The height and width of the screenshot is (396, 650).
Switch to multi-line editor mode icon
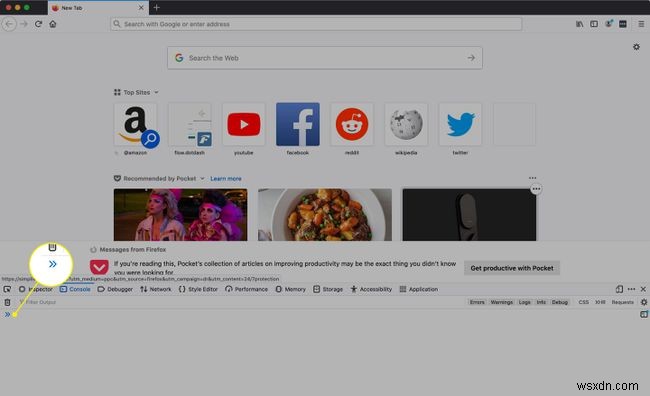pyautogui.click(x=644, y=314)
